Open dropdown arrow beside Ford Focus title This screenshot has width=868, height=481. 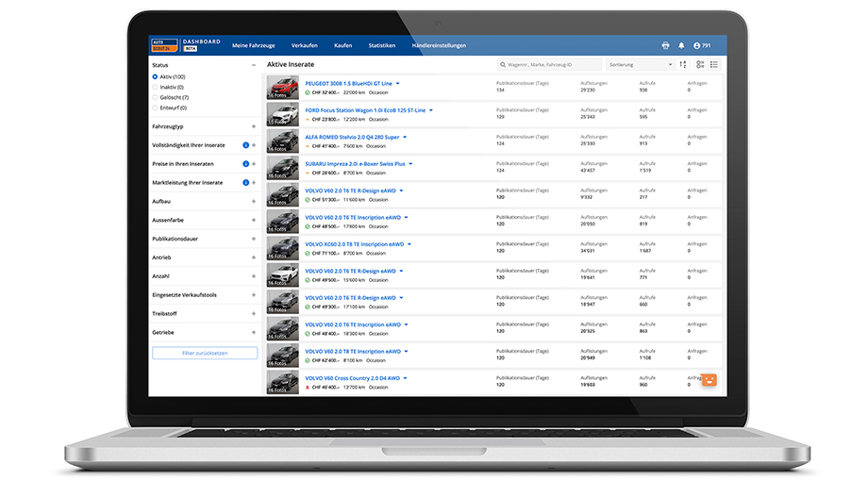pos(431,110)
